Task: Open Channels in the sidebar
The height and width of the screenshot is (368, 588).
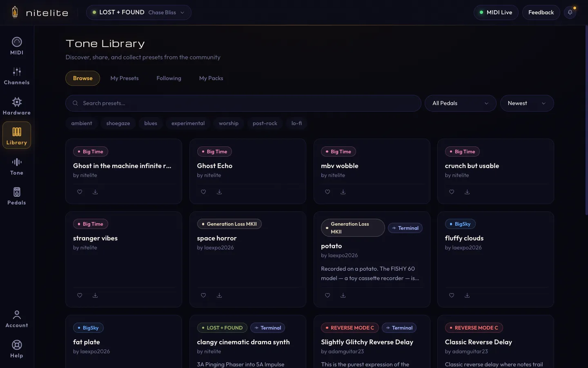Action: (x=17, y=76)
